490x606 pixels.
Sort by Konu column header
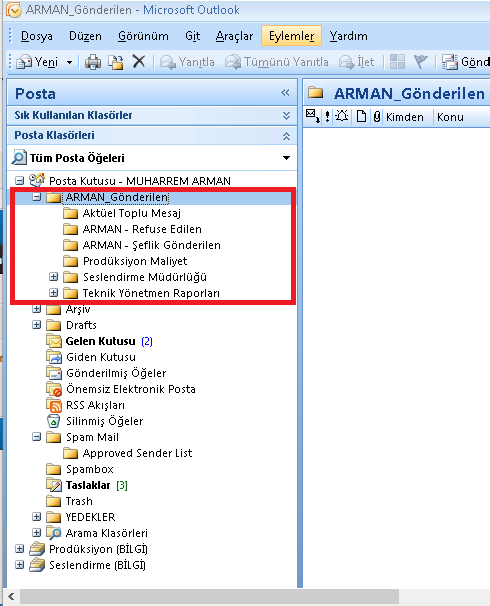450,117
